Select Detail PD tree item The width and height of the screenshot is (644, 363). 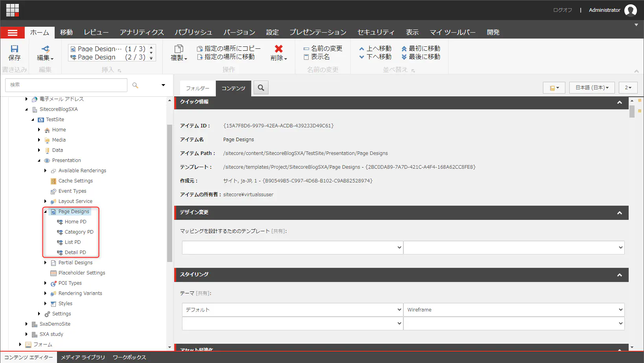tap(75, 252)
